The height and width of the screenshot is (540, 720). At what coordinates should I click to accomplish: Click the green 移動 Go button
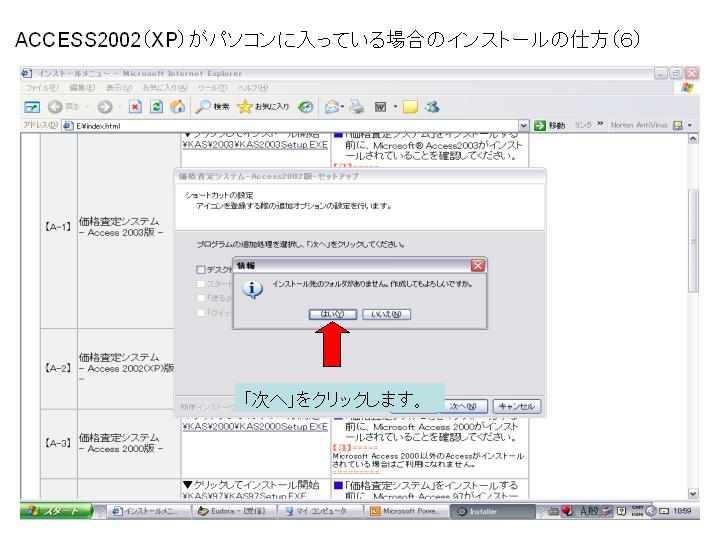tap(550, 125)
